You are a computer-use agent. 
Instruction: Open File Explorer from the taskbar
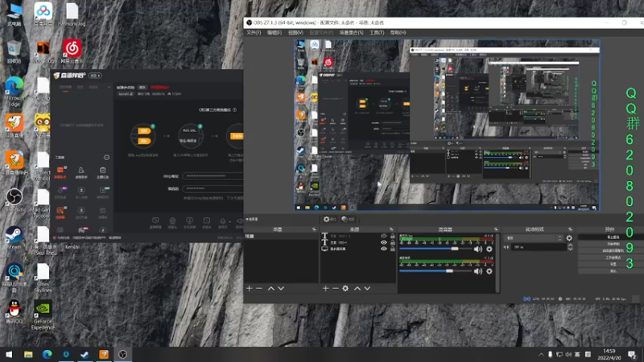click(28, 354)
